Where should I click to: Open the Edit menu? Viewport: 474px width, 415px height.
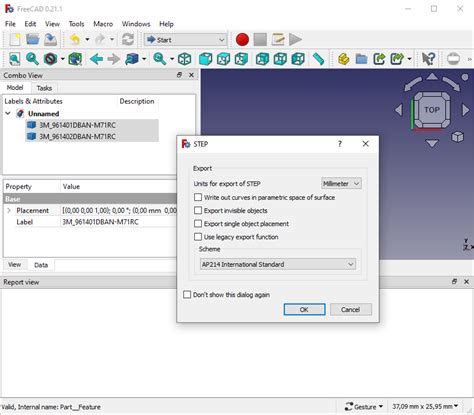click(x=30, y=24)
